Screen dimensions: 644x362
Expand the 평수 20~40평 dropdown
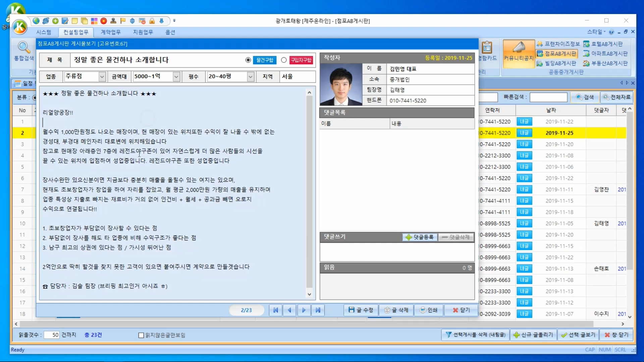click(x=251, y=77)
